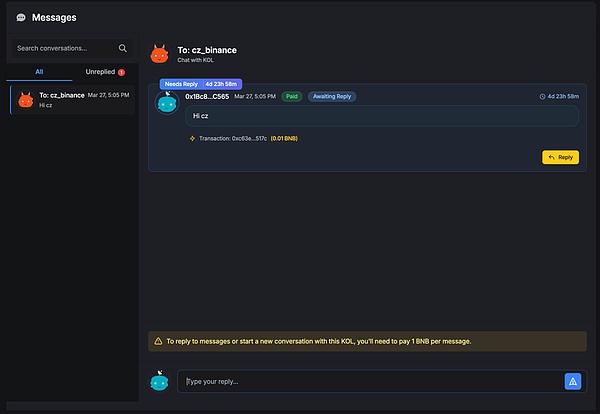The image size is (600, 414).
Task: Click the blue send message icon
Action: click(573, 381)
